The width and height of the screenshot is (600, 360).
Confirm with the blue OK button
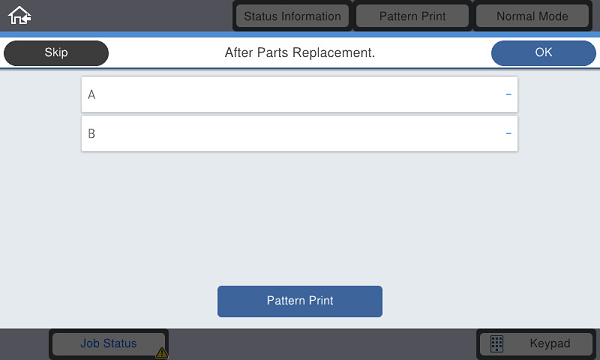(x=543, y=53)
